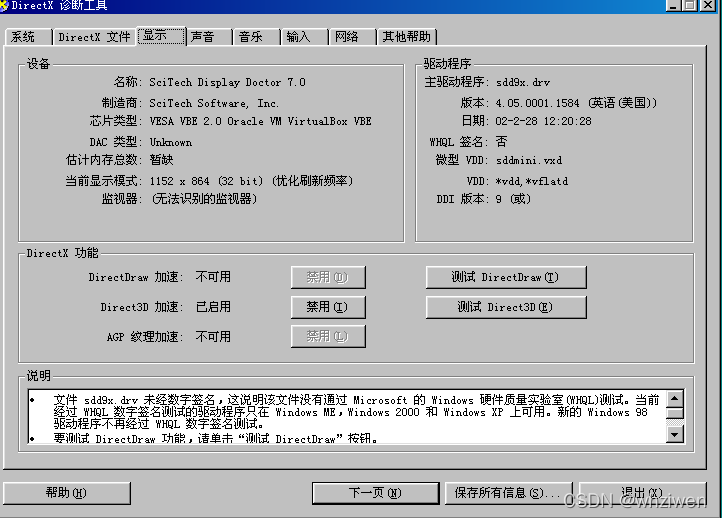Click WHQL 签名 value 否
This screenshot has width=722, height=518.
tap(501, 141)
